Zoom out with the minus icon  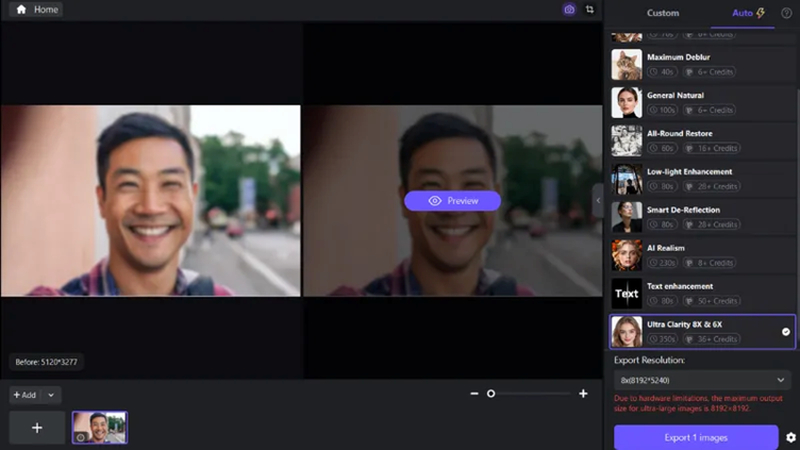coord(474,393)
